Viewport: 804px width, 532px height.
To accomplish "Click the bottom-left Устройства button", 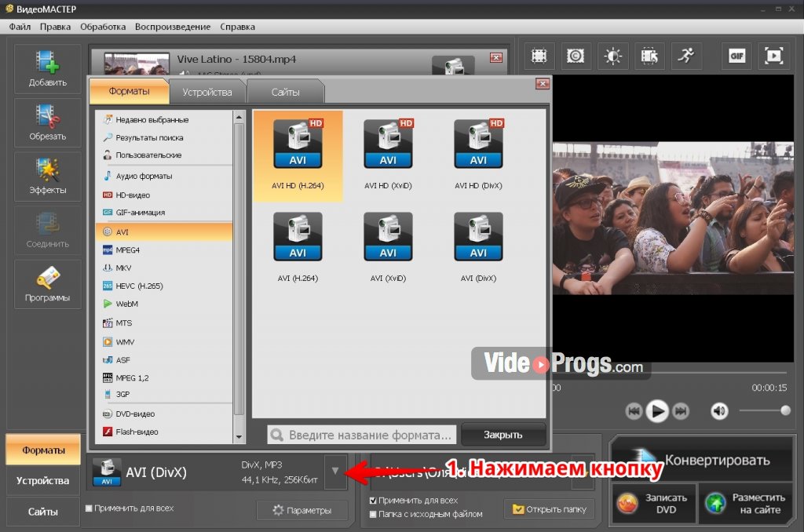I will click(x=42, y=481).
